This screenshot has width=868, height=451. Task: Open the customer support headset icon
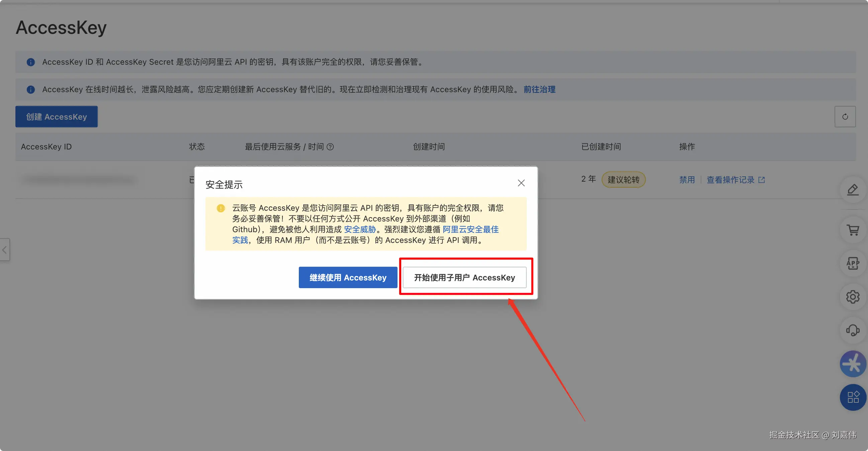point(853,330)
